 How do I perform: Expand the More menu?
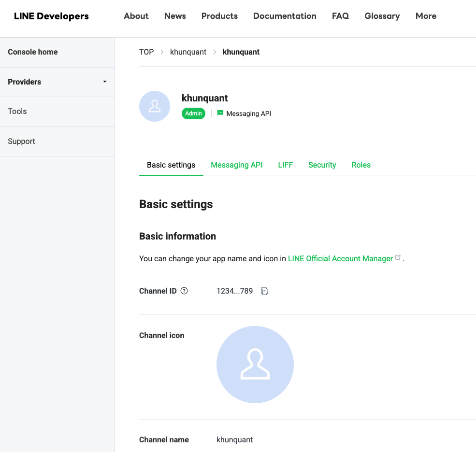tap(426, 16)
